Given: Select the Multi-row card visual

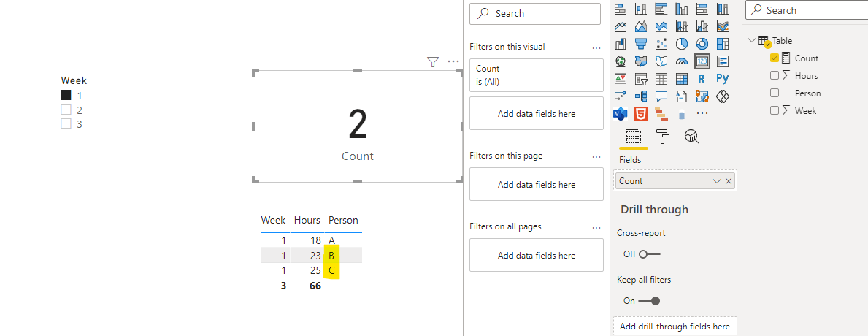Looking at the screenshot, I should click(x=723, y=61).
